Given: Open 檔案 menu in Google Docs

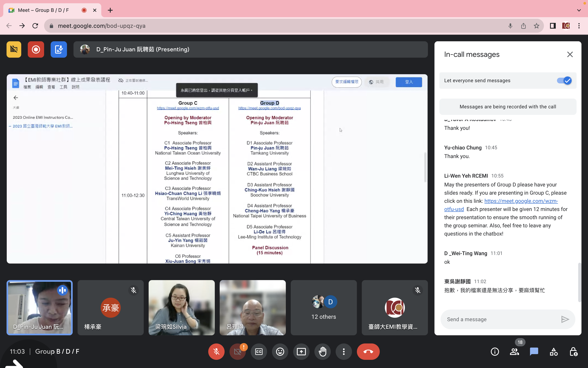Looking at the screenshot, I should 27,87.
